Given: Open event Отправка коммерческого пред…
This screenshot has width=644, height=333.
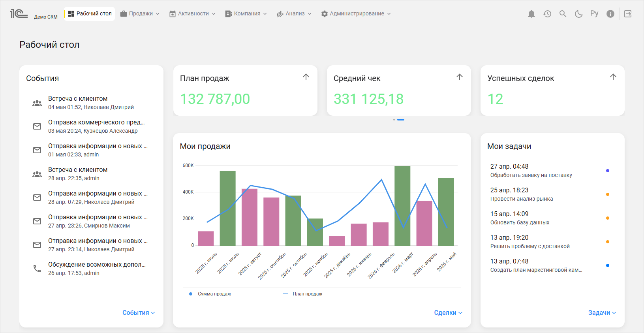Looking at the screenshot, I should [x=91, y=126].
